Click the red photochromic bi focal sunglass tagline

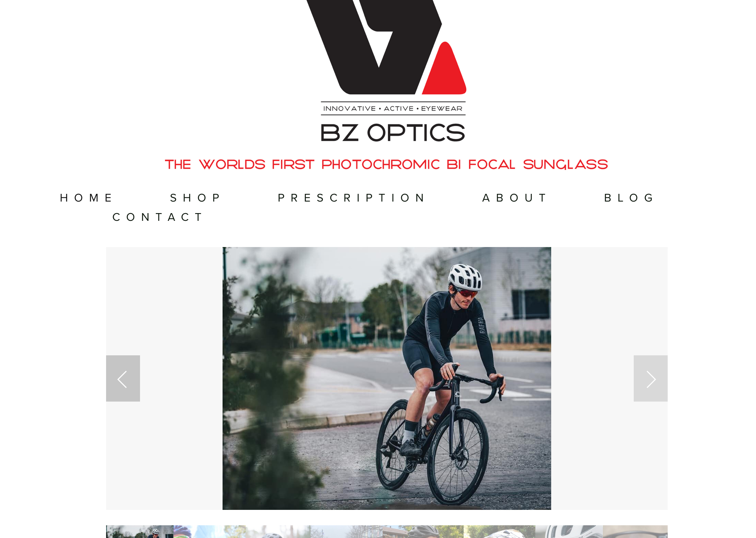point(386,165)
